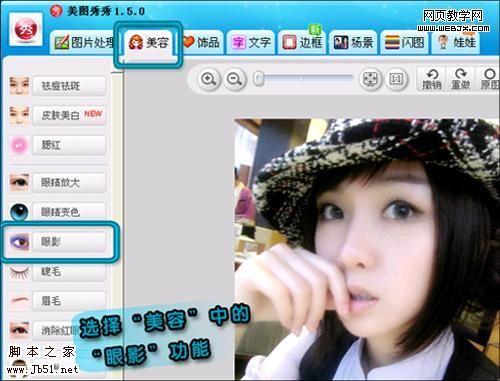Select the 腮红 blush button
This screenshot has width=500, height=381.
tap(70, 145)
